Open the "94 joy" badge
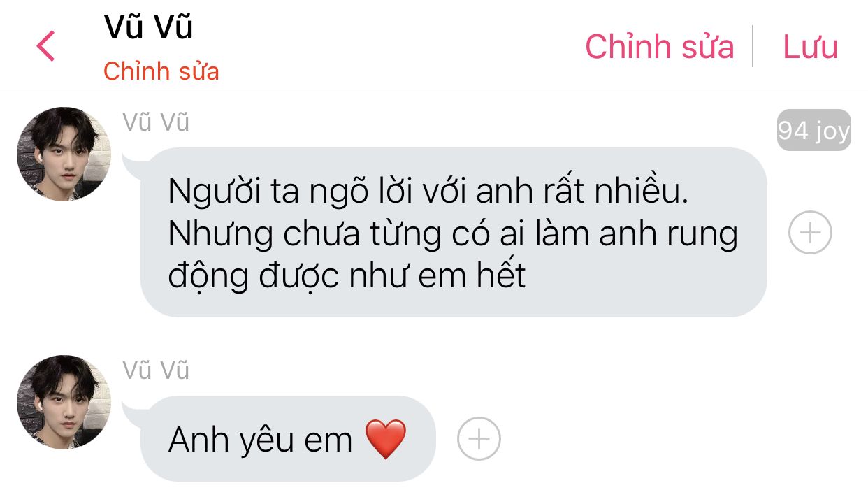Viewport: 868px width, 504px height. click(x=814, y=130)
